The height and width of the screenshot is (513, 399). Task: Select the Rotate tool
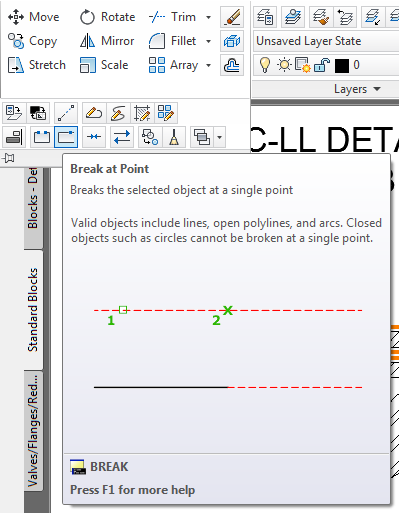[107, 17]
